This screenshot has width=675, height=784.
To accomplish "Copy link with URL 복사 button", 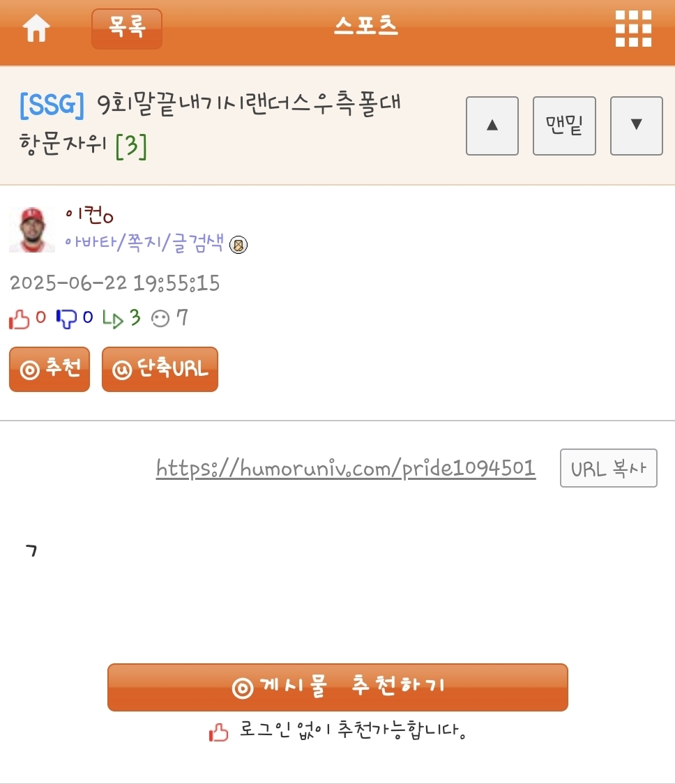I will click(x=609, y=468).
